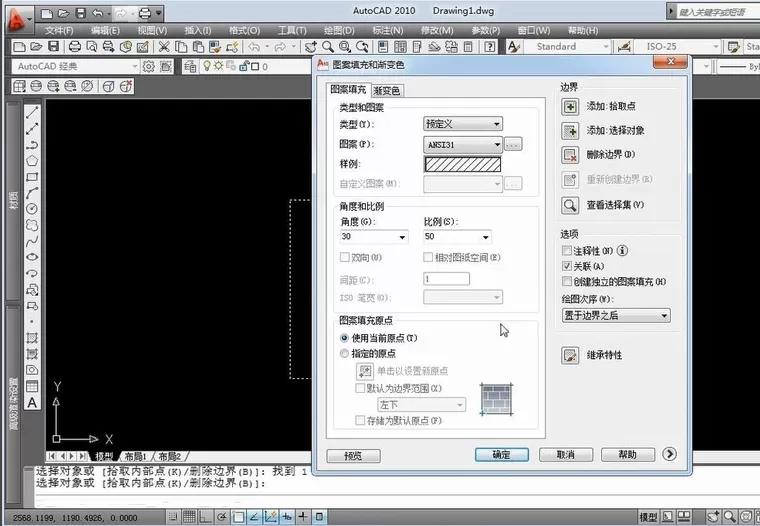Click the search keyword input field
Image resolution: width=760 pixels, height=526 pixels.
pos(717,12)
